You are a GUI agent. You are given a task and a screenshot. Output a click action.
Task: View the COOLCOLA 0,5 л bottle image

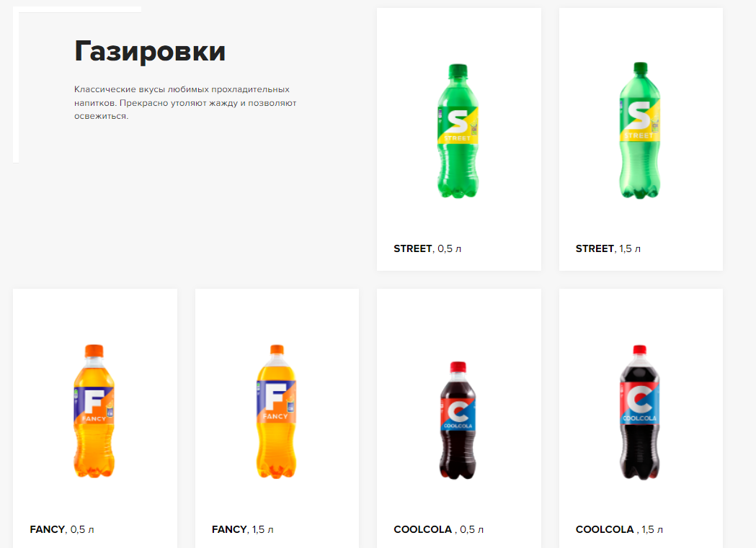point(458,420)
